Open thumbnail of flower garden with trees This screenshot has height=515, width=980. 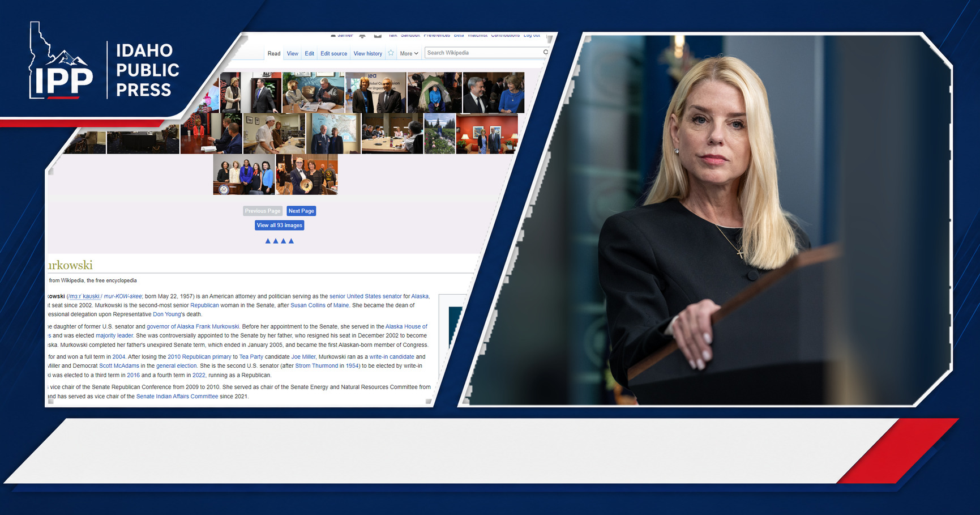tap(440, 134)
